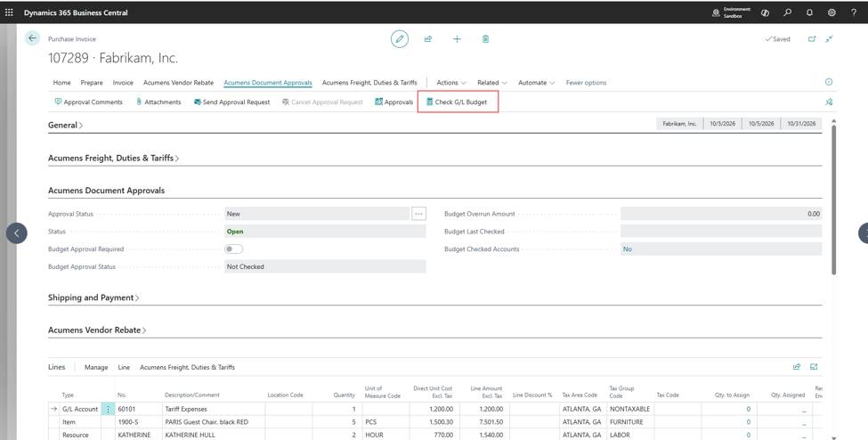The height and width of the screenshot is (440, 868).
Task: Click Manage in Lines toolbar
Action: [x=96, y=367]
